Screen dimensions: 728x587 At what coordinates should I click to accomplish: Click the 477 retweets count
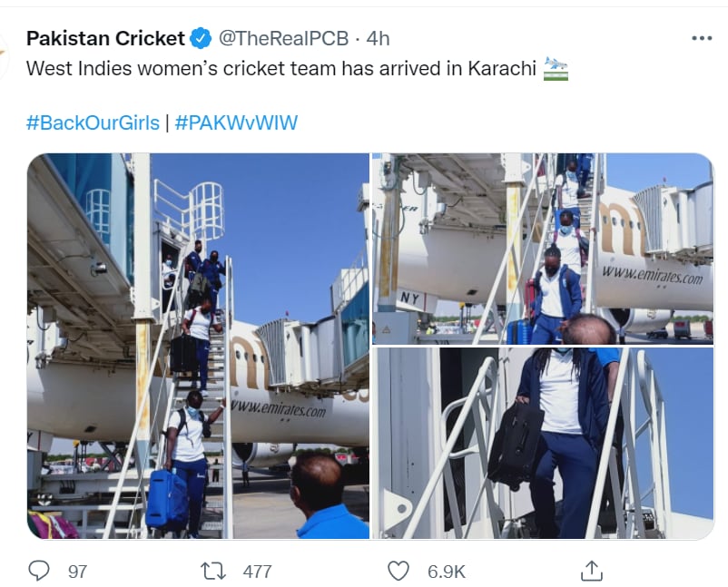pos(257,572)
